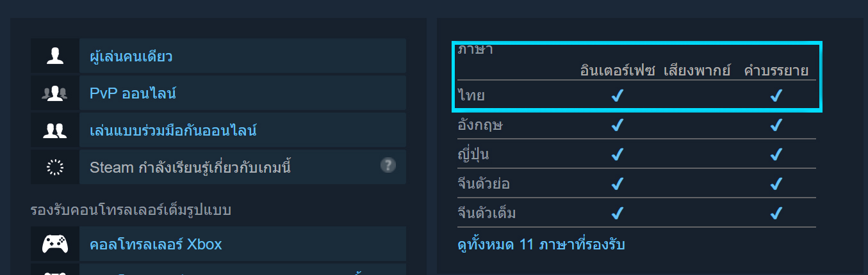Click the question mark help icon

pos(388,166)
